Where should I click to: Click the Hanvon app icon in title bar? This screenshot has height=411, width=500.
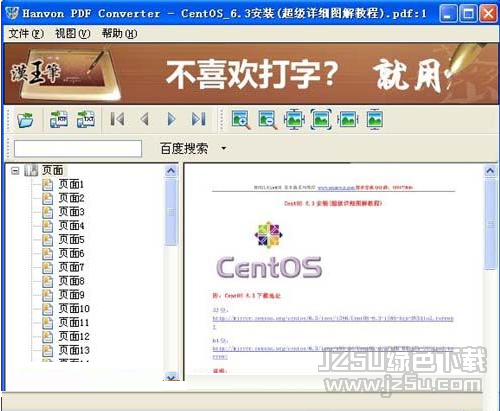tap(12, 13)
